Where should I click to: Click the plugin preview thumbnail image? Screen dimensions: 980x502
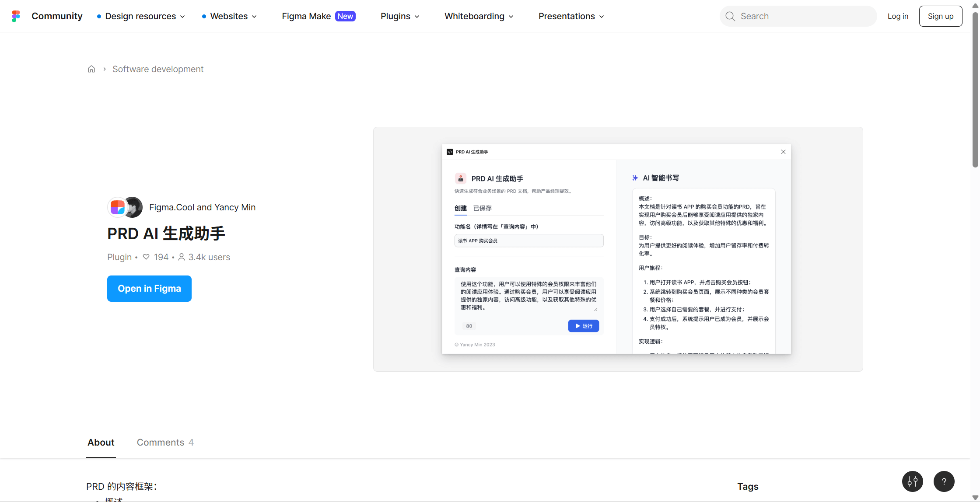(x=618, y=249)
